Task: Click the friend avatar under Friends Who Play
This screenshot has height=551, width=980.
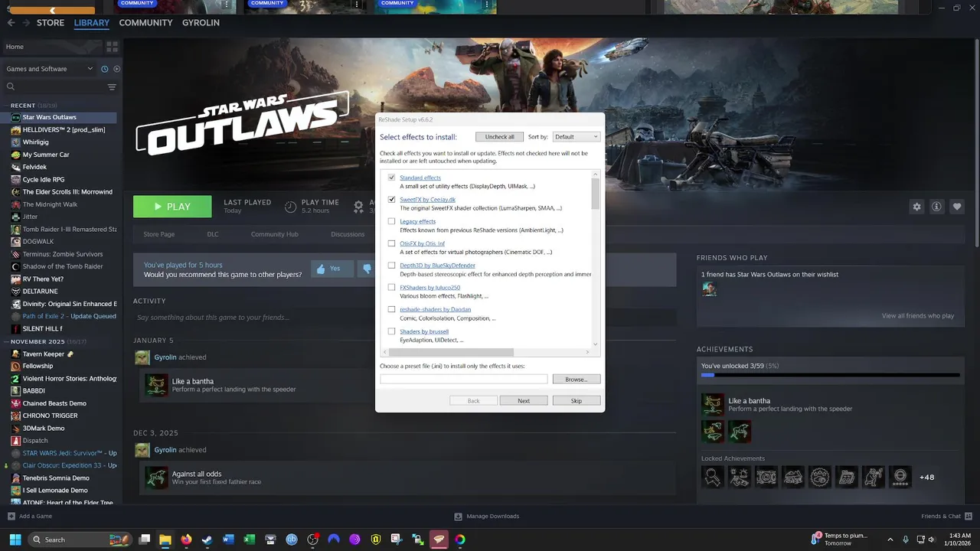Action: pos(709,289)
